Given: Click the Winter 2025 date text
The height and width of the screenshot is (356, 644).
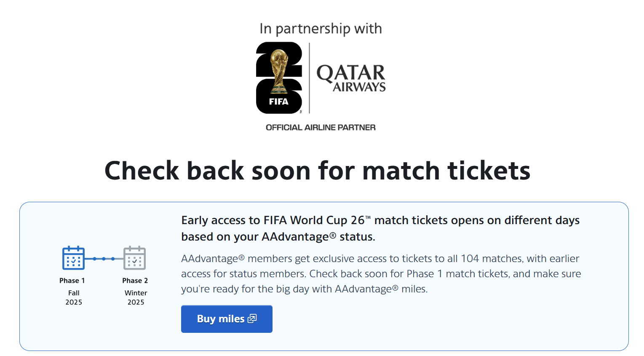Looking at the screenshot, I should coord(136,297).
